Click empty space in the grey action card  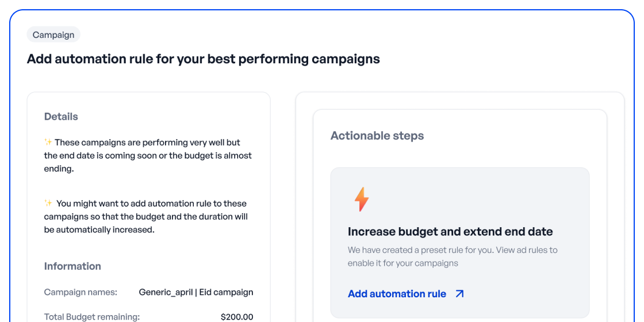pos(506,195)
